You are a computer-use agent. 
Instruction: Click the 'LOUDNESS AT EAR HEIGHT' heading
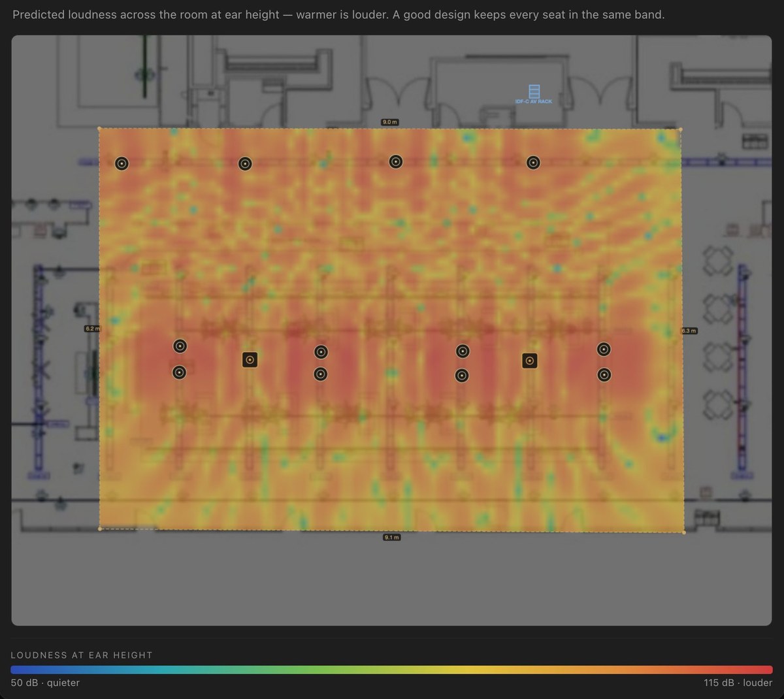pos(82,655)
